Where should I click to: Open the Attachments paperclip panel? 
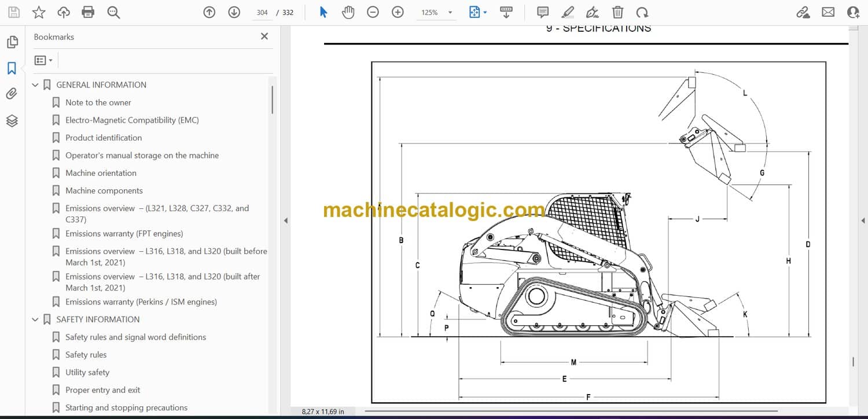click(12, 94)
